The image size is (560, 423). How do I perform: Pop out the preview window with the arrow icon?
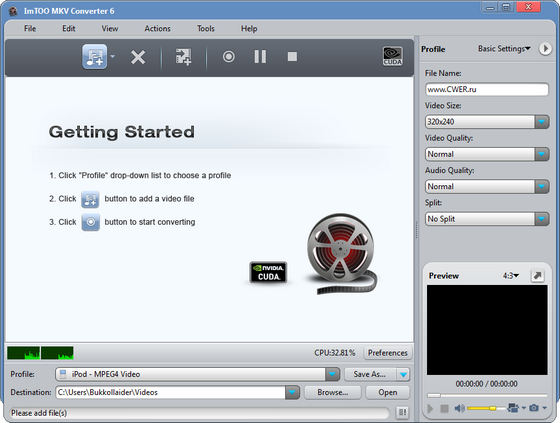(x=538, y=276)
